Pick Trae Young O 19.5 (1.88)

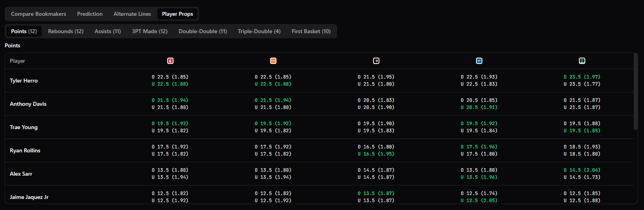pos(582,124)
